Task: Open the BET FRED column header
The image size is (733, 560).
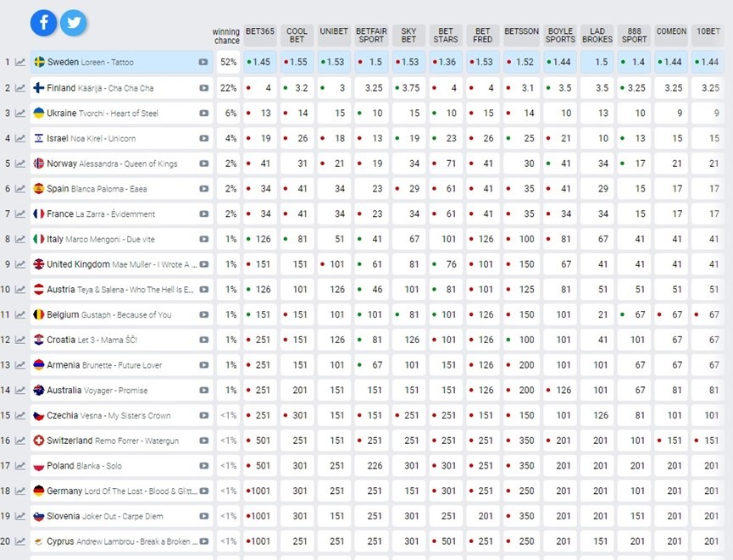Action: click(x=482, y=35)
